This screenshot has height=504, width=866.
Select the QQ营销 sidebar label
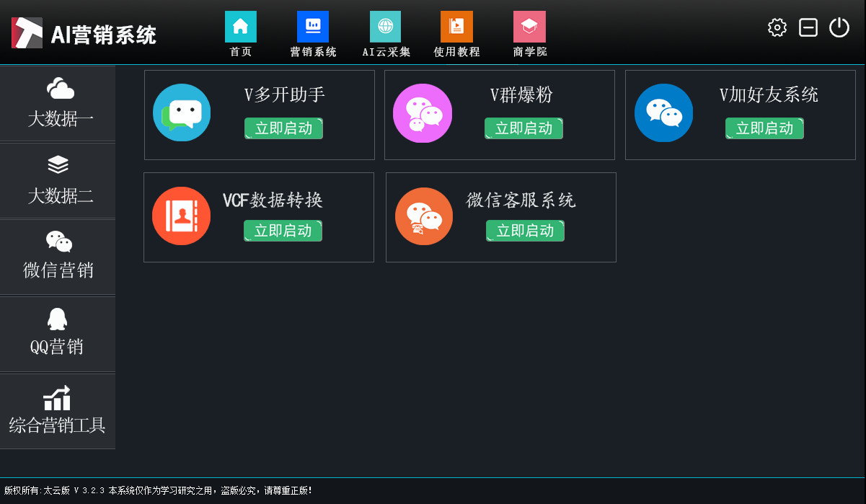tap(57, 348)
